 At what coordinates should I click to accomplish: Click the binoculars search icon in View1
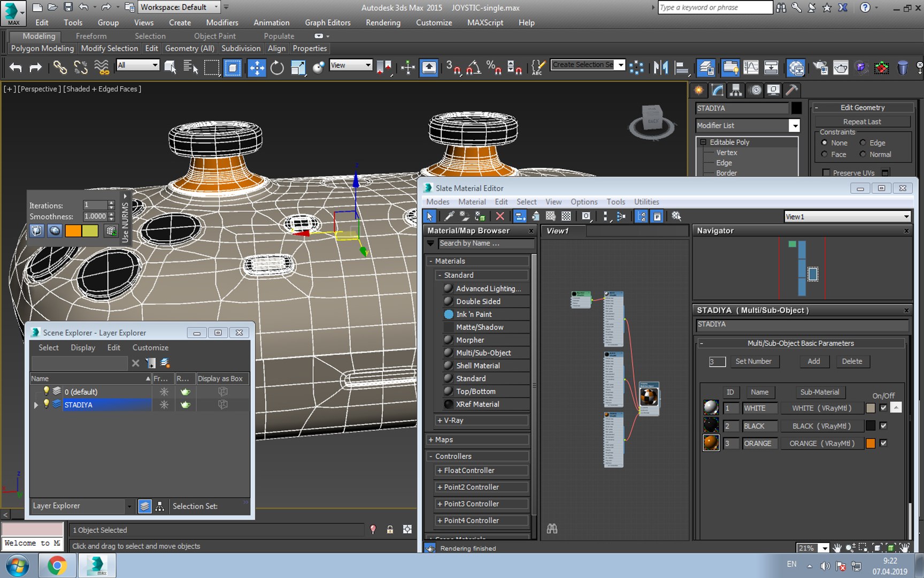tap(552, 529)
